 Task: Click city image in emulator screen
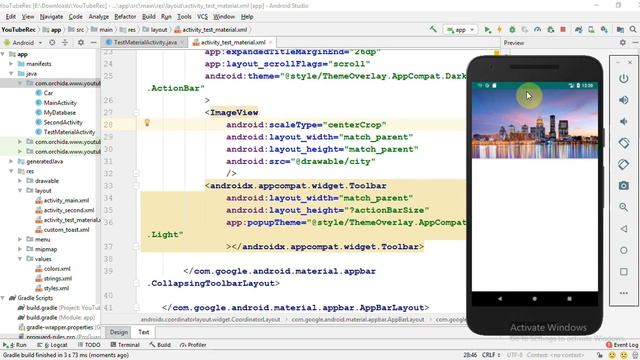(x=535, y=124)
